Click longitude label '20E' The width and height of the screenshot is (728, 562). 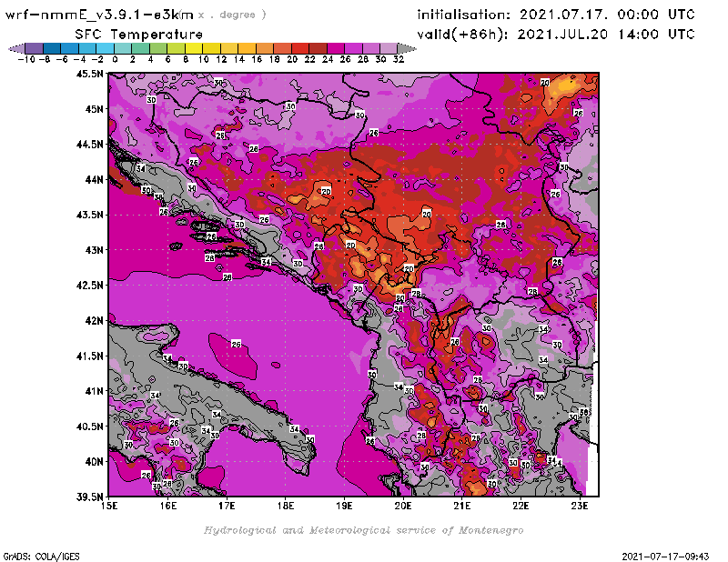click(x=403, y=506)
